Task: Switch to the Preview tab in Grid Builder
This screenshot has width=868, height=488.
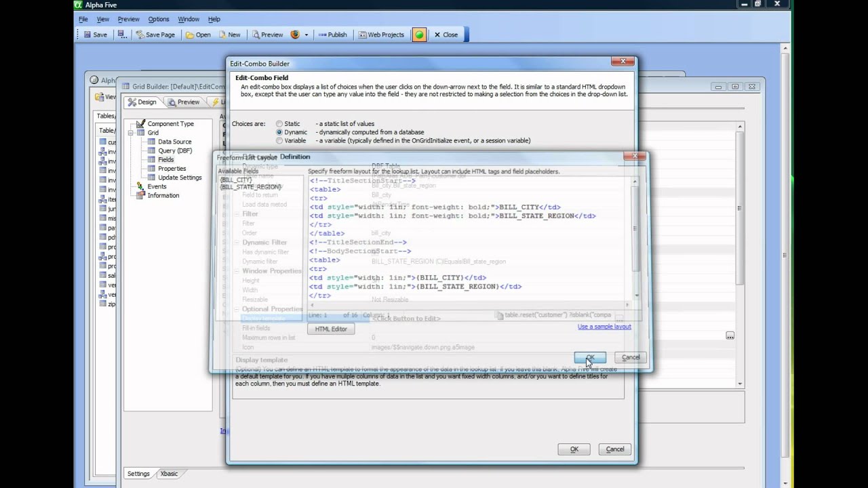Action: [184, 102]
